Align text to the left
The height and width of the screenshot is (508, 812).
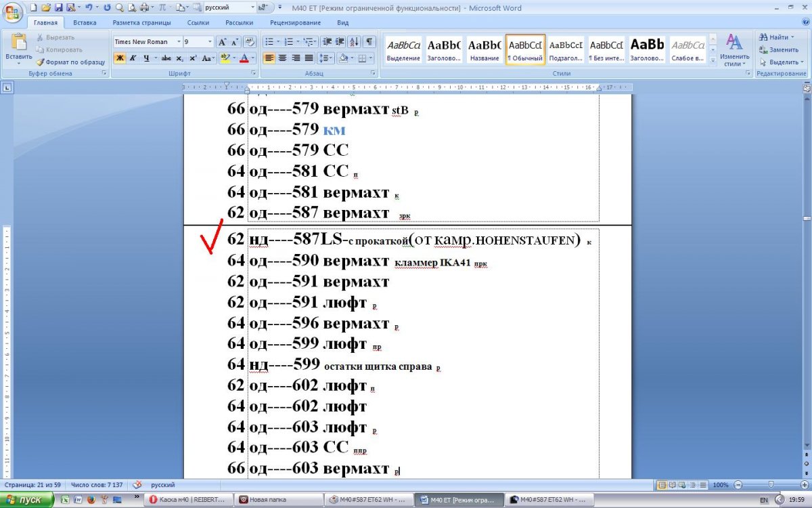[269, 58]
